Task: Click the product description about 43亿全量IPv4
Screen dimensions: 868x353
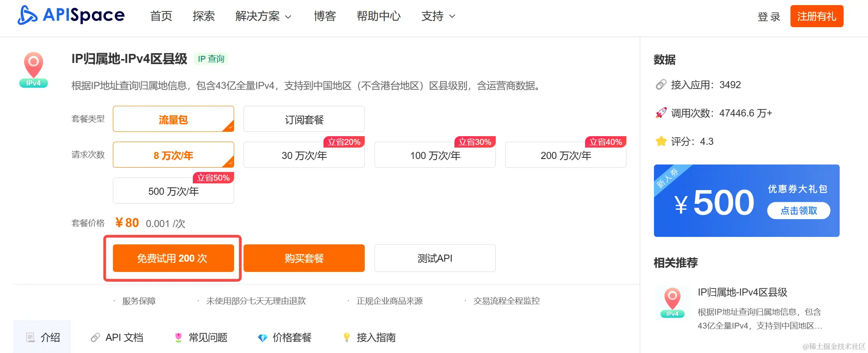Action: click(x=307, y=85)
